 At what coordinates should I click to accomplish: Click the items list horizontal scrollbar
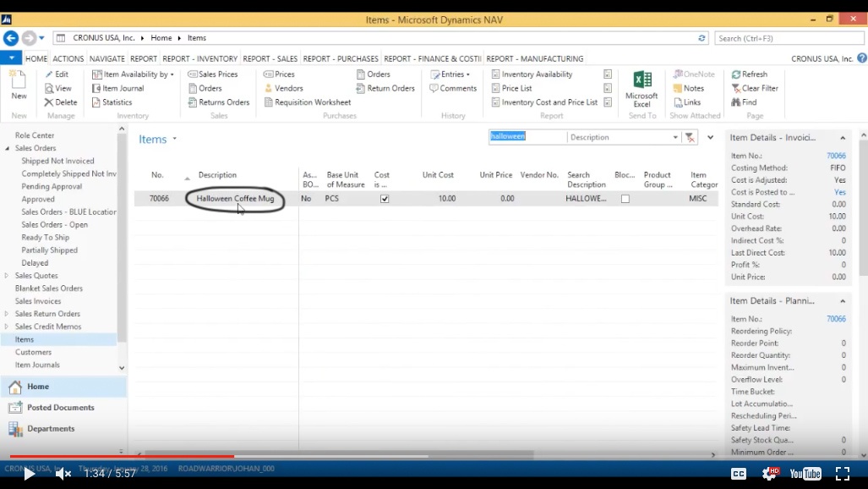pyautogui.click(x=339, y=454)
